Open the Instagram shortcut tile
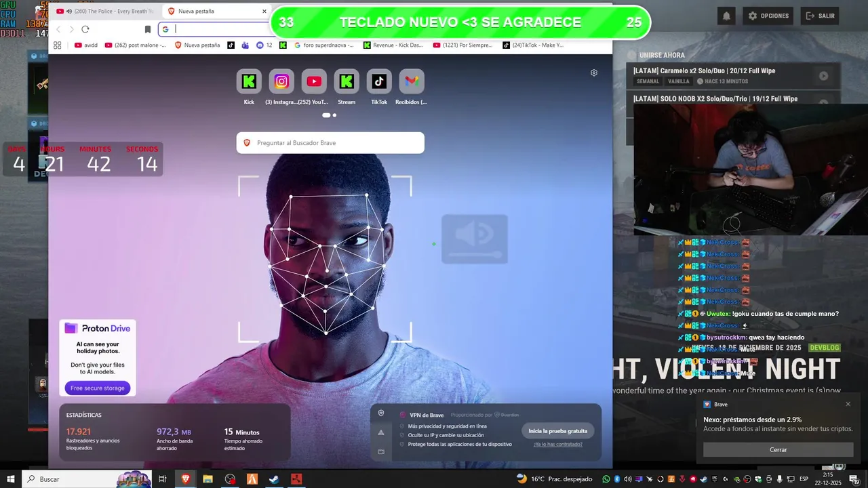868x488 pixels. click(281, 81)
